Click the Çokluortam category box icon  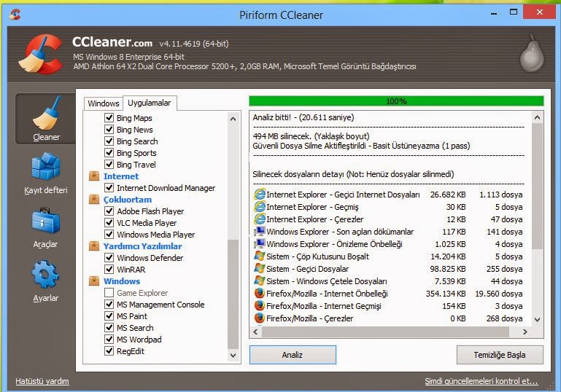(93, 200)
